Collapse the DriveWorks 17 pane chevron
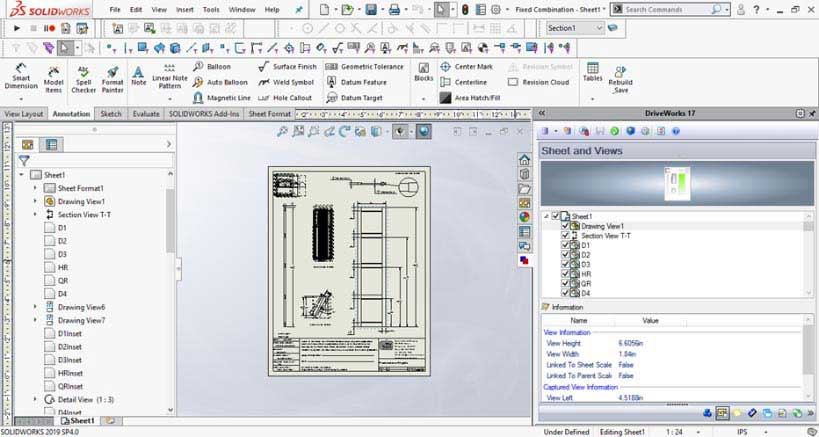 (x=542, y=113)
